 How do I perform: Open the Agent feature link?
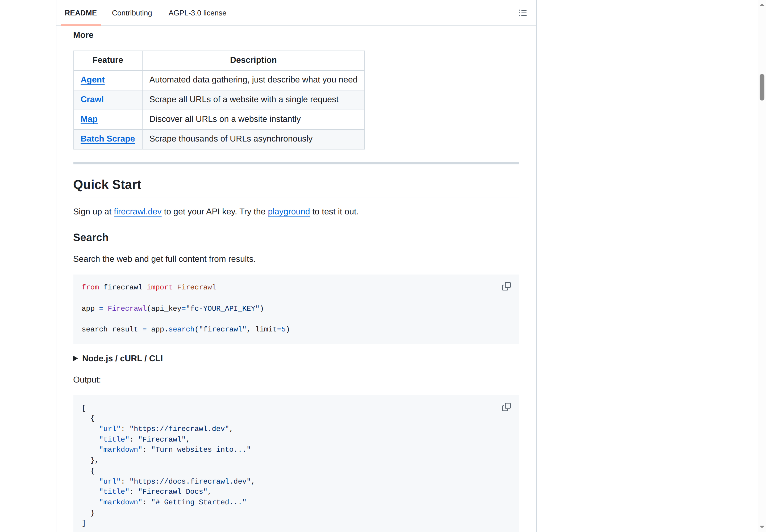93,80
